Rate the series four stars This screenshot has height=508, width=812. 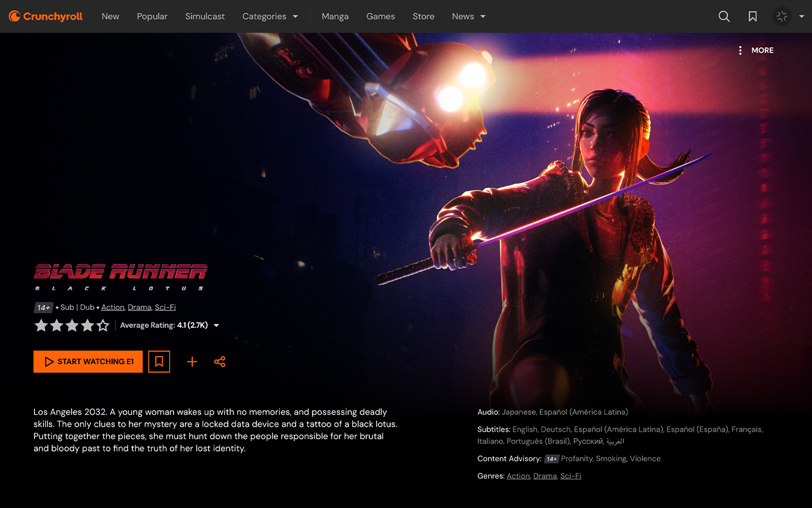(87, 325)
